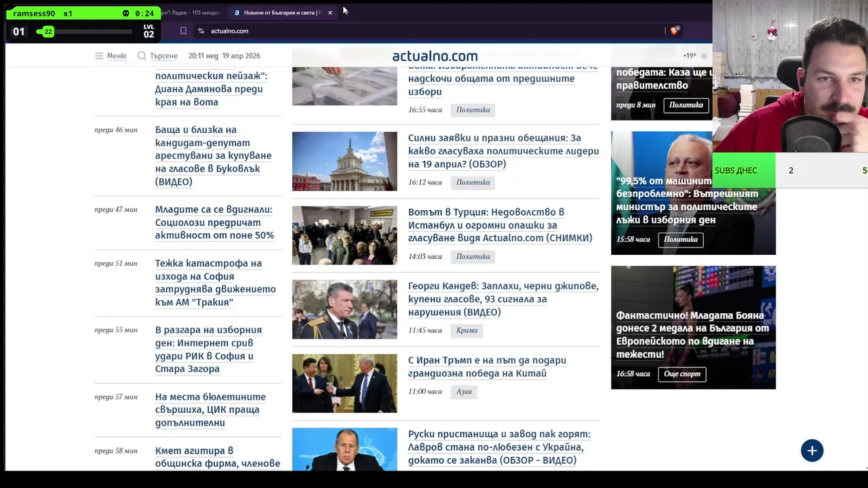Viewport: 868px width, 488px height.
Task: Click the crowded polling station thumbnail
Action: coord(344,235)
